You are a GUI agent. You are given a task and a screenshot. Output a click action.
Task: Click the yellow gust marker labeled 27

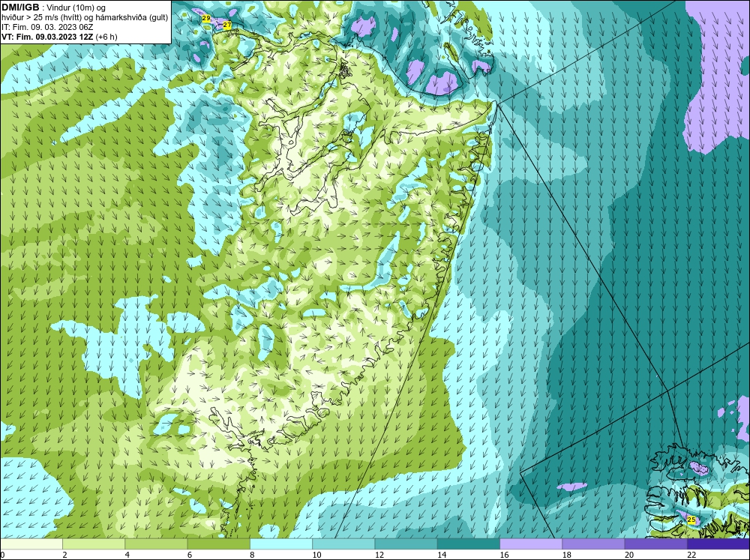pyautogui.click(x=227, y=25)
